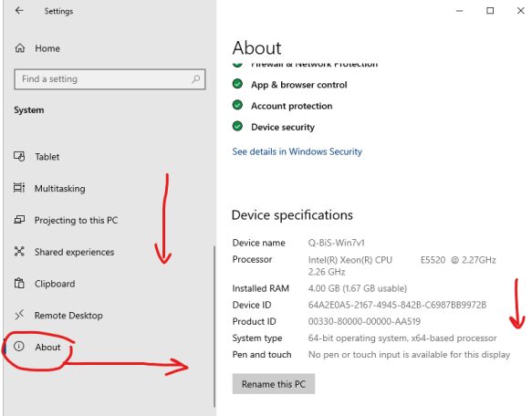Click the System section heading
This screenshot has width=532, height=416.
coord(29,110)
